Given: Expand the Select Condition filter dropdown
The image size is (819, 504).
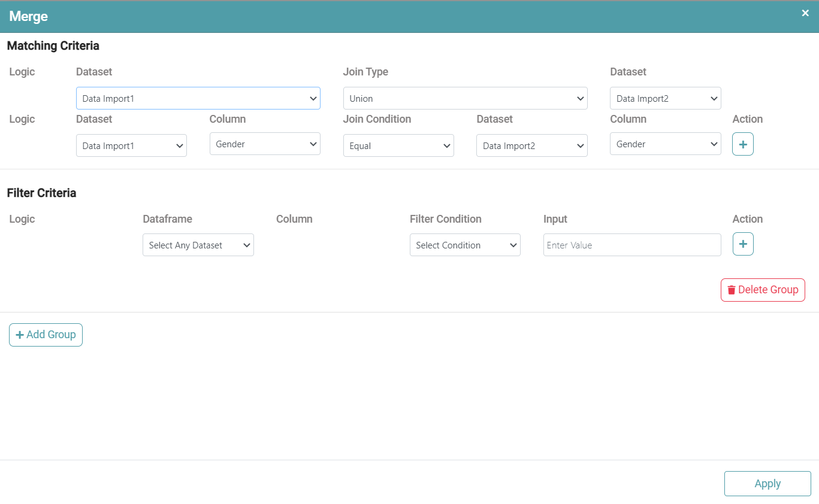Looking at the screenshot, I should [x=465, y=245].
